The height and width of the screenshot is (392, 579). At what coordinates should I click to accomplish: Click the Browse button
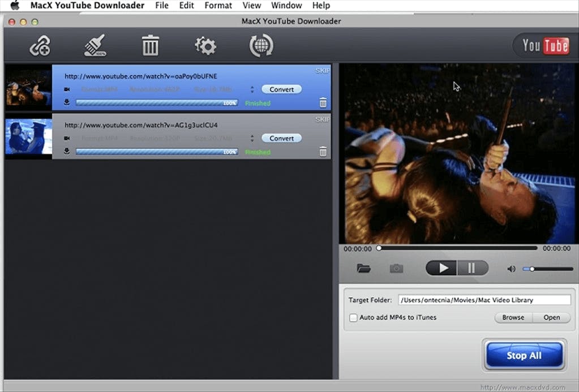click(x=513, y=317)
